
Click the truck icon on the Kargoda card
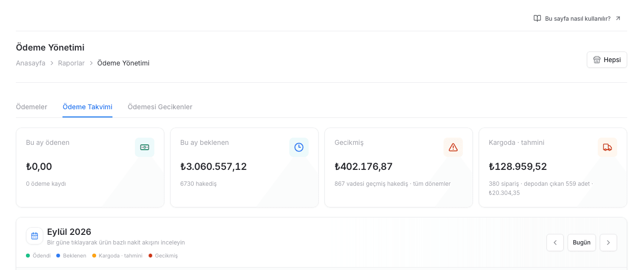[x=607, y=147]
